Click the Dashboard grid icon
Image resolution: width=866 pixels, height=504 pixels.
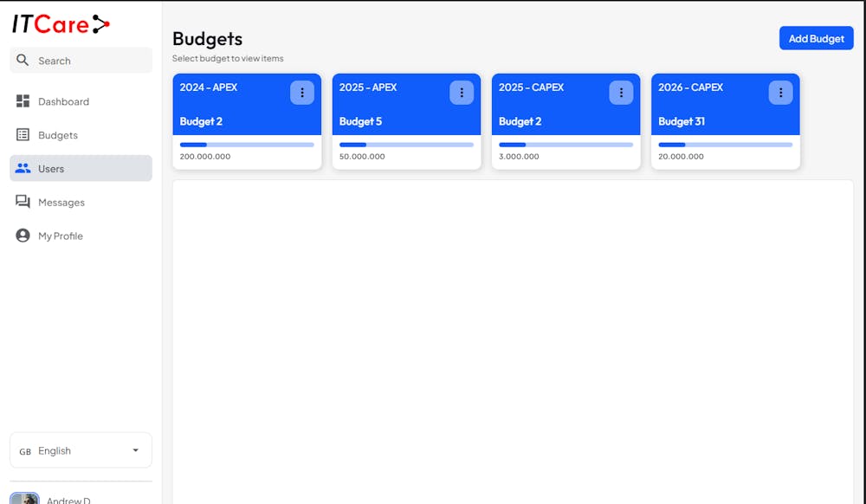click(x=23, y=101)
